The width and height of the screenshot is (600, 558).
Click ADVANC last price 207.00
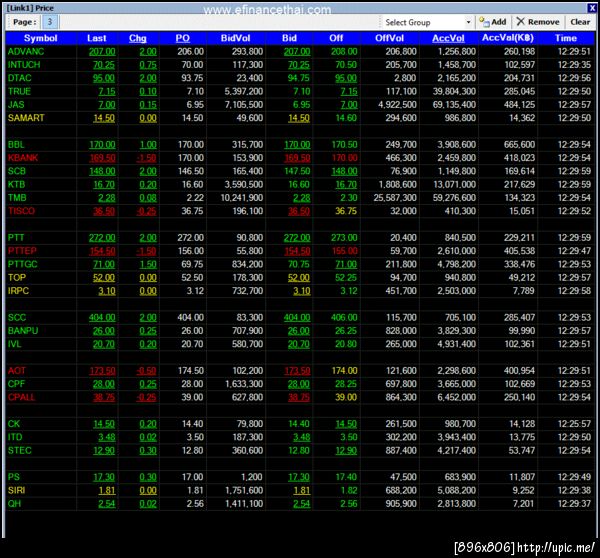[x=102, y=52]
